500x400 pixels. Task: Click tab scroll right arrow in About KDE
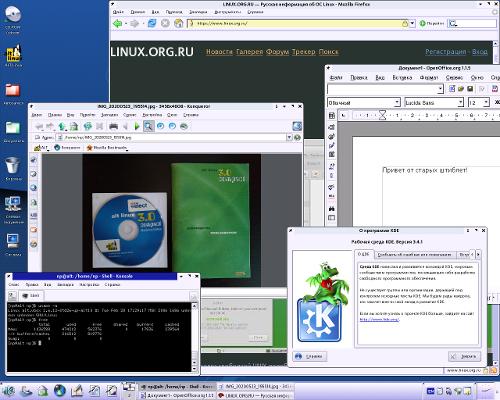click(478, 254)
